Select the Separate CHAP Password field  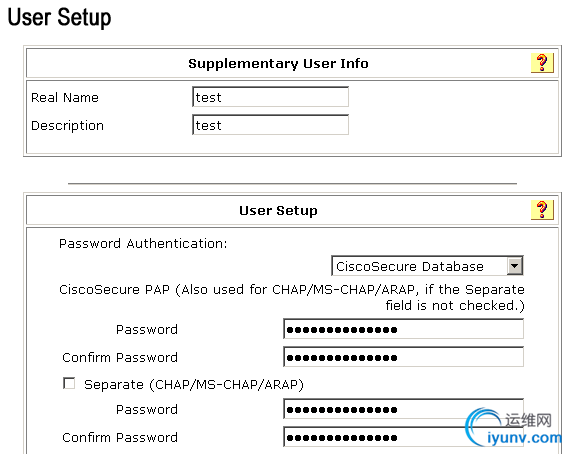pyautogui.click(x=403, y=409)
